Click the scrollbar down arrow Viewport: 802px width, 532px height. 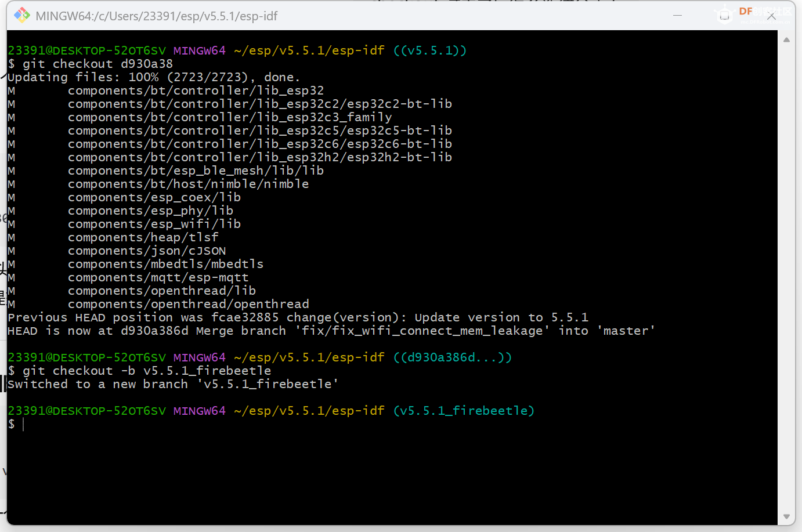pos(786,516)
